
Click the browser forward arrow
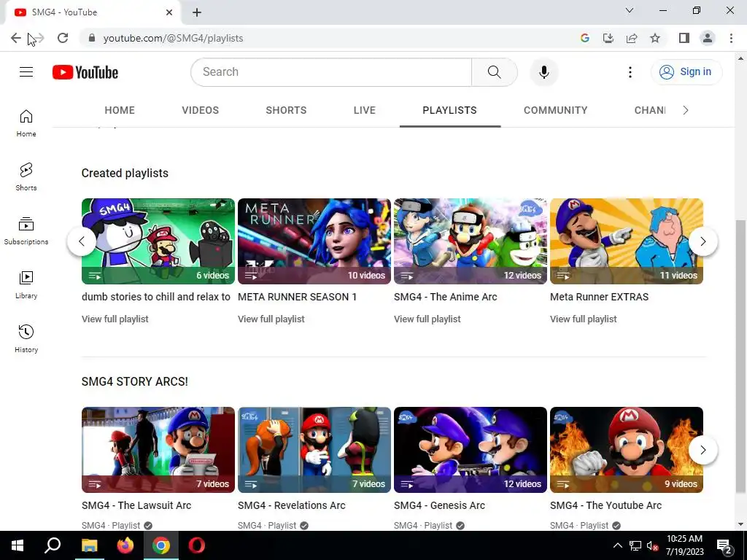pyautogui.click(x=39, y=38)
